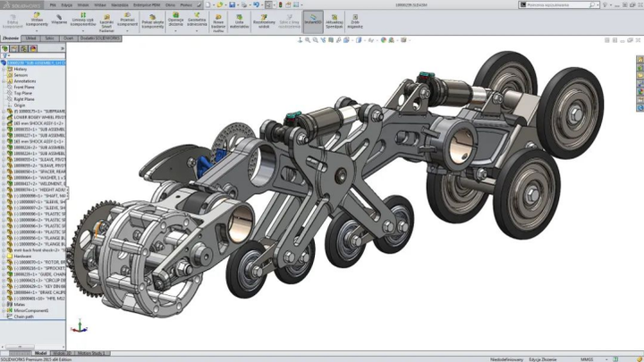Click the Undo arrow icon
This screenshot has width=644, height=362.
tap(256, 5)
